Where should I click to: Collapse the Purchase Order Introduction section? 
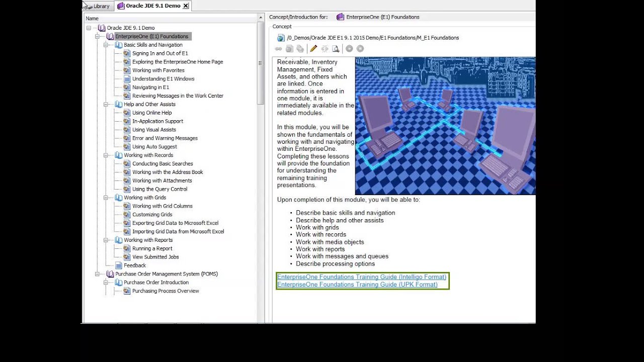[106, 283]
